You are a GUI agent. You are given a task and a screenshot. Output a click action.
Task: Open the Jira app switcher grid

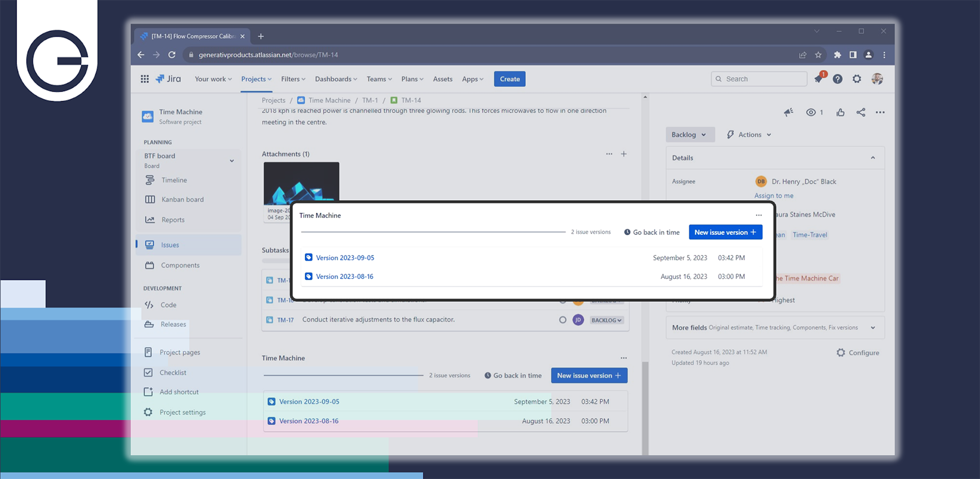pos(144,79)
